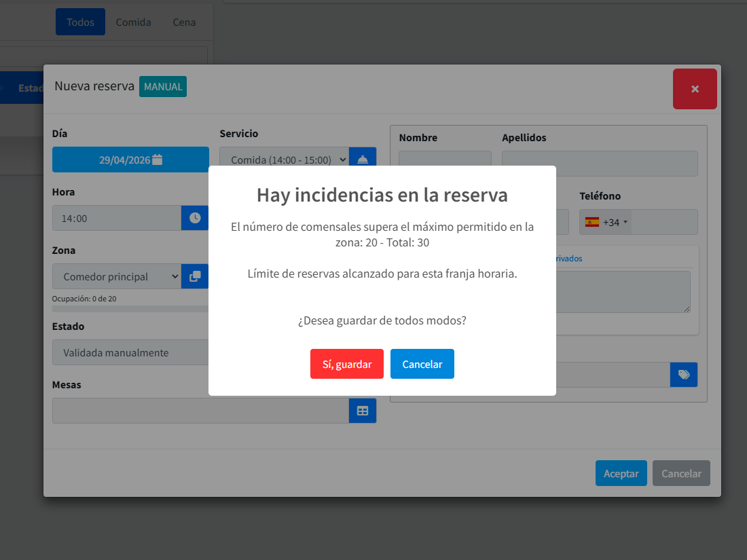Click the 'Límite de reservas alcanzado' message
Screen dimensions: 747x560
pyautogui.click(x=382, y=274)
